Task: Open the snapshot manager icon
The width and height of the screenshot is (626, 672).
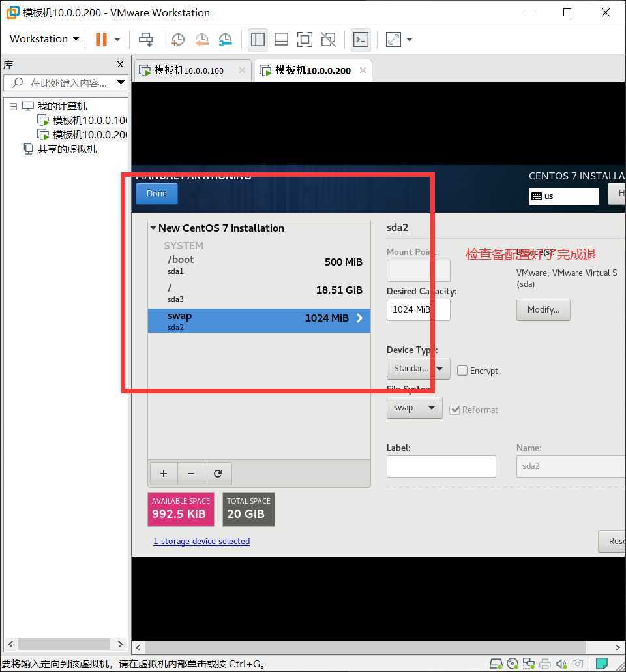Action: (x=226, y=39)
